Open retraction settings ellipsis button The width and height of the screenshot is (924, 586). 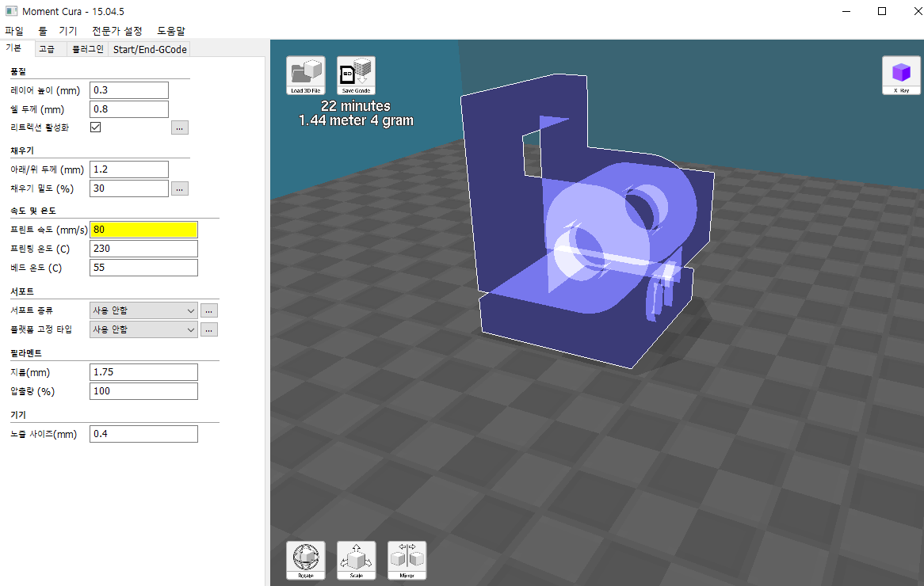[x=180, y=127]
